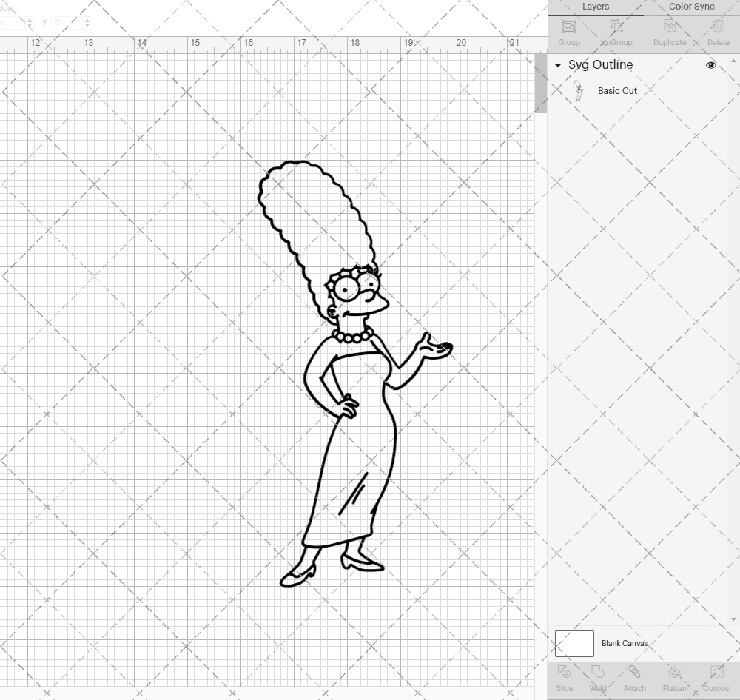
Task: Open the Layers tab
Action: click(x=596, y=7)
